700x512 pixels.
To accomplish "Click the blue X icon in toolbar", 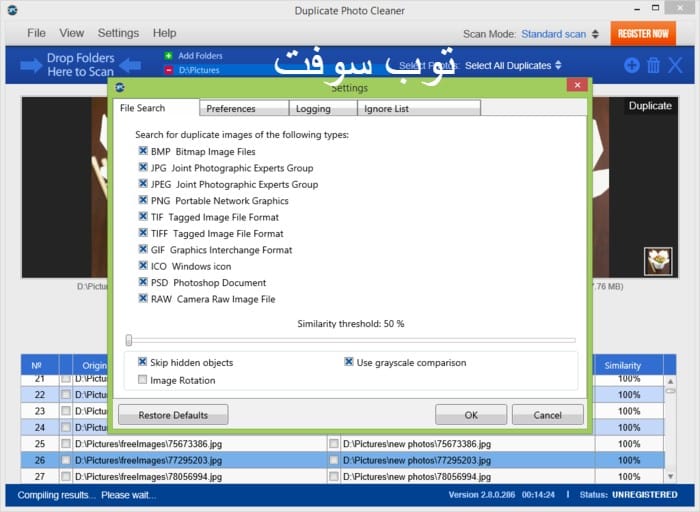I will [x=675, y=66].
